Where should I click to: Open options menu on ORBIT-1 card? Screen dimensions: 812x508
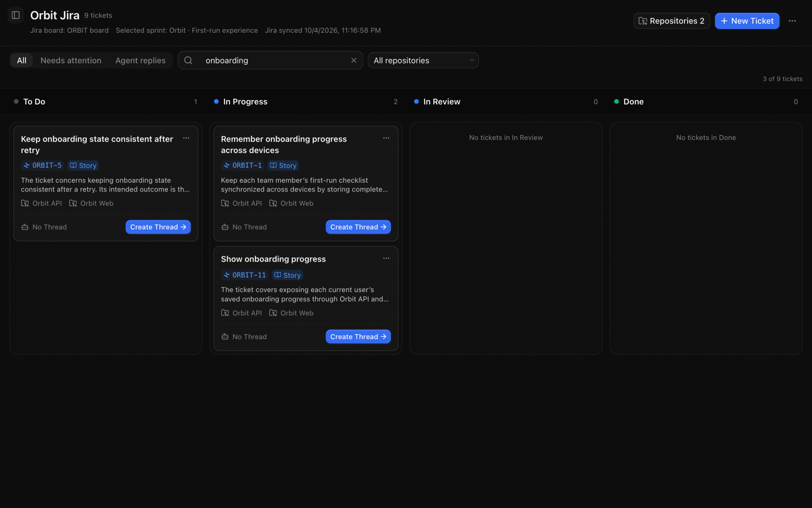pyautogui.click(x=386, y=138)
